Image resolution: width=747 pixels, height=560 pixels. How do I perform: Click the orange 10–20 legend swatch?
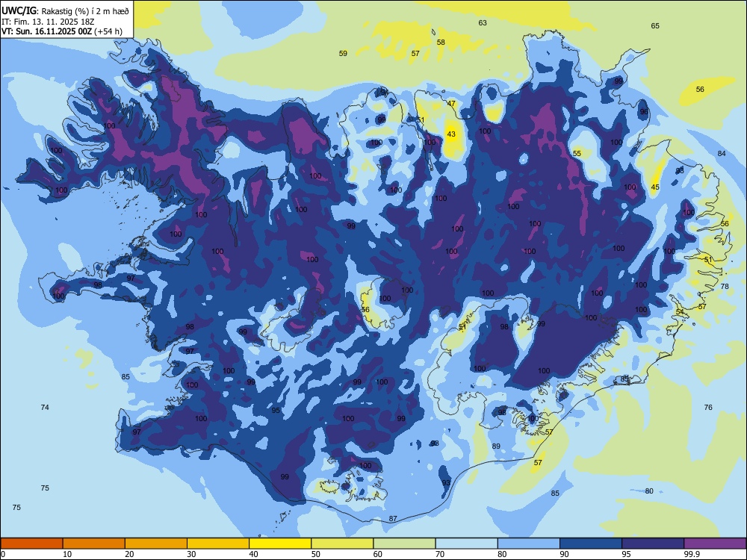(x=94, y=544)
